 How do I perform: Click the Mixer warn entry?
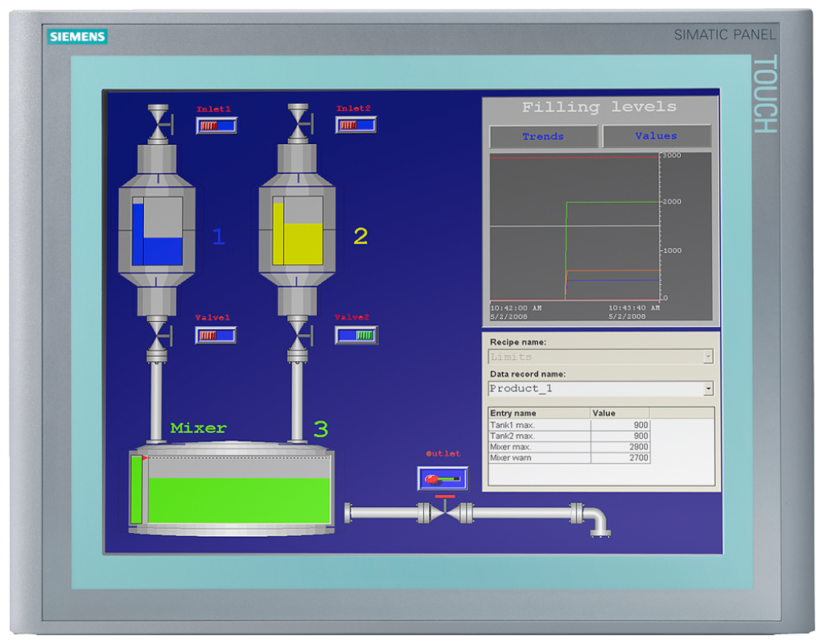pos(539,458)
